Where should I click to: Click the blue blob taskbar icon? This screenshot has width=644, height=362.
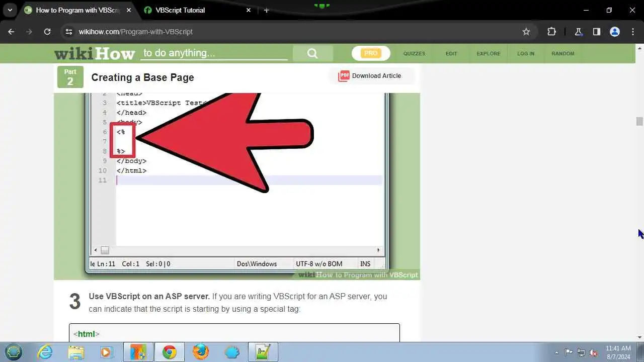[x=232, y=352]
